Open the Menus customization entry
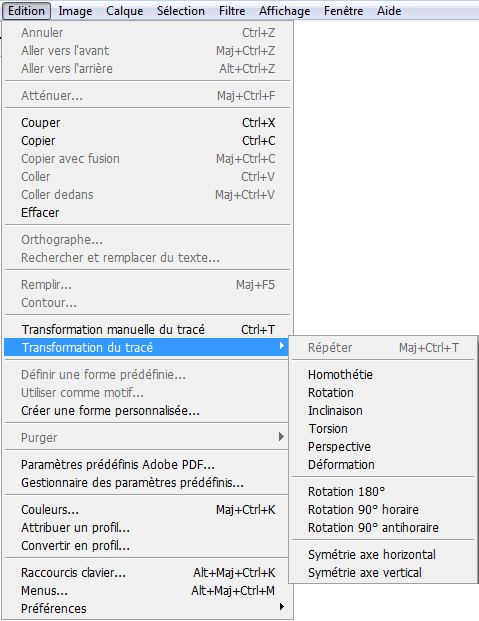This screenshot has height=621, width=479. click(147, 591)
